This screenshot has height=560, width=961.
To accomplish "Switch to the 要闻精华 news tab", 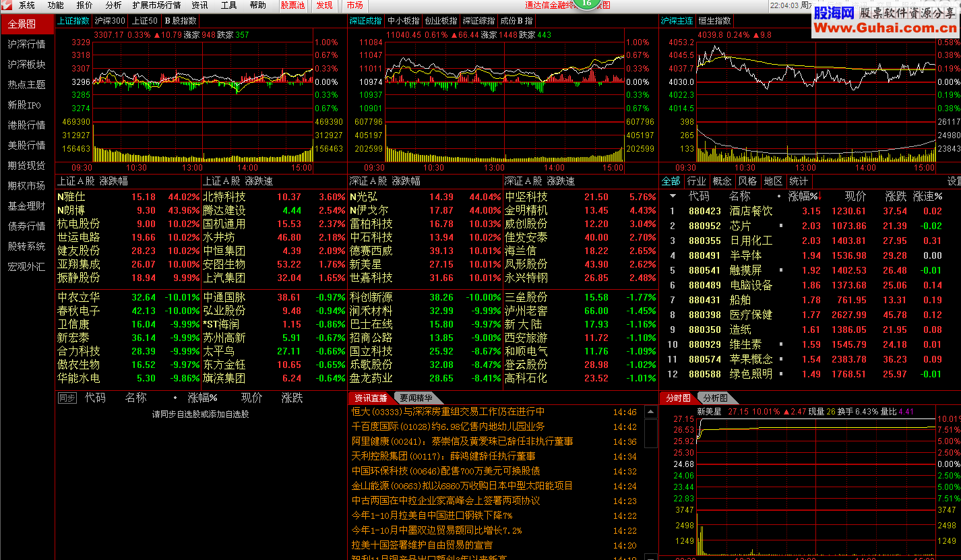I will (416, 398).
